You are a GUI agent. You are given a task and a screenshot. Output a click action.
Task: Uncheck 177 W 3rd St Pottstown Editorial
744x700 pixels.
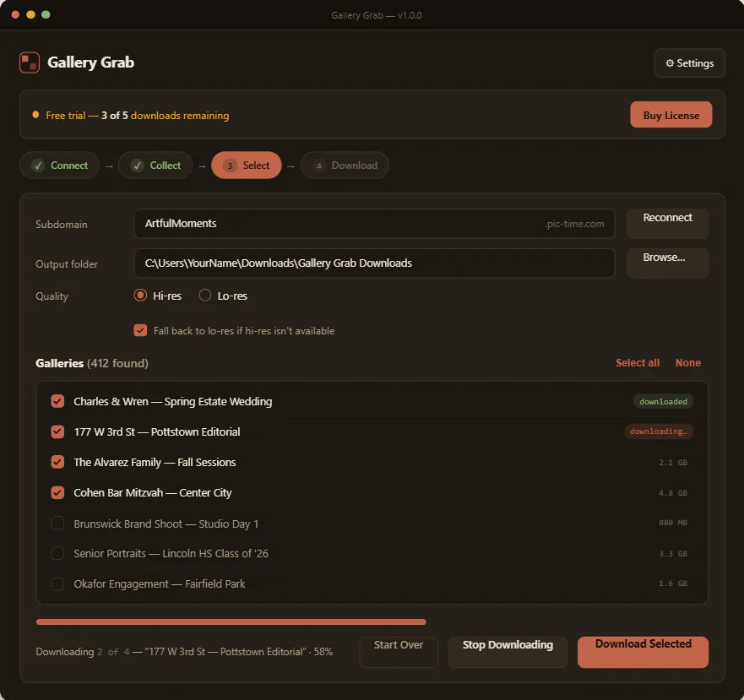(x=57, y=431)
